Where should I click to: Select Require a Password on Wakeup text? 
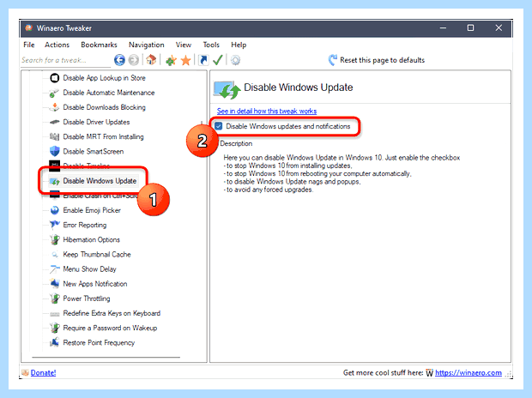coord(111,328)
